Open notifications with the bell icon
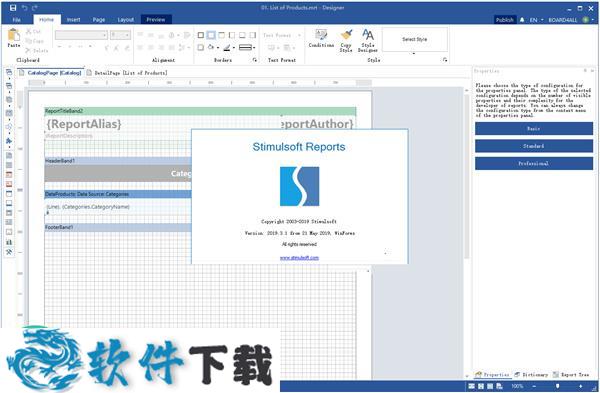 point(522,20)
